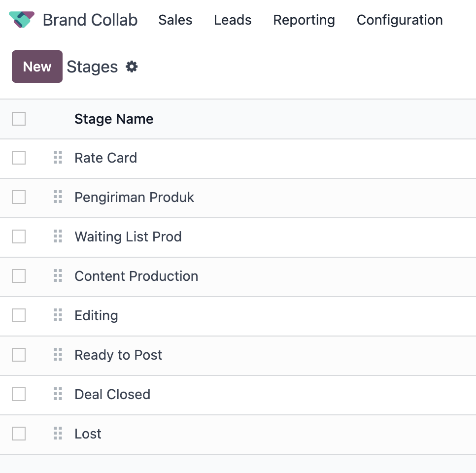Toggle the select-all checkbox in the header
The height and width of the screenshot is (473, 476).
click(19, 119)
